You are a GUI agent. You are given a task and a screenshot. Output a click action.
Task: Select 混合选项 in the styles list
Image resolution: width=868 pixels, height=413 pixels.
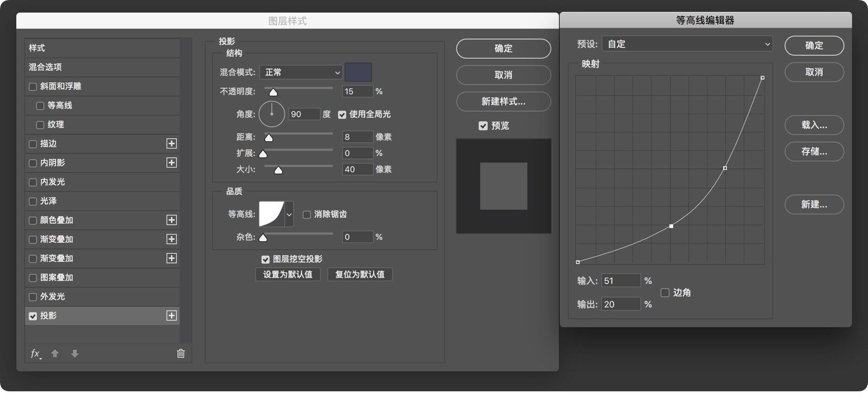pos(102,67)
